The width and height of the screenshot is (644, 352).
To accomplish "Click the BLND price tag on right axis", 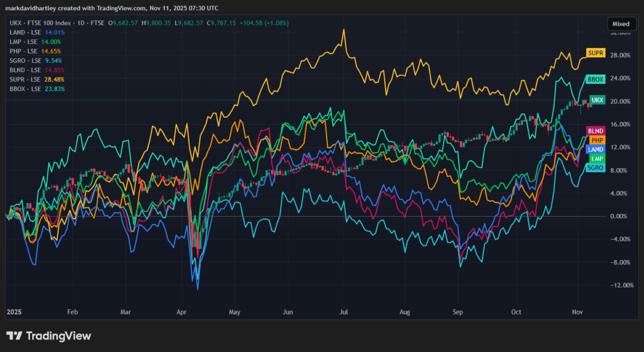I will pos(596,130).
